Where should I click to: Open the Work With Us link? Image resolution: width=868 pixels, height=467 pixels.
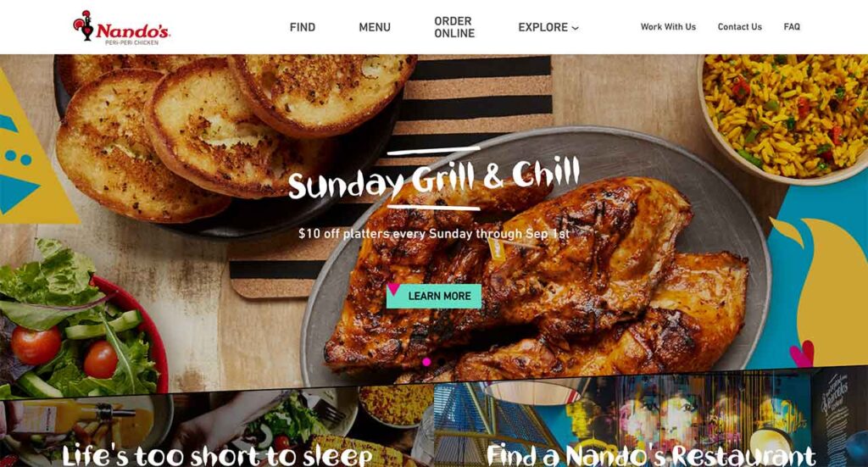[x=668, y=26]
